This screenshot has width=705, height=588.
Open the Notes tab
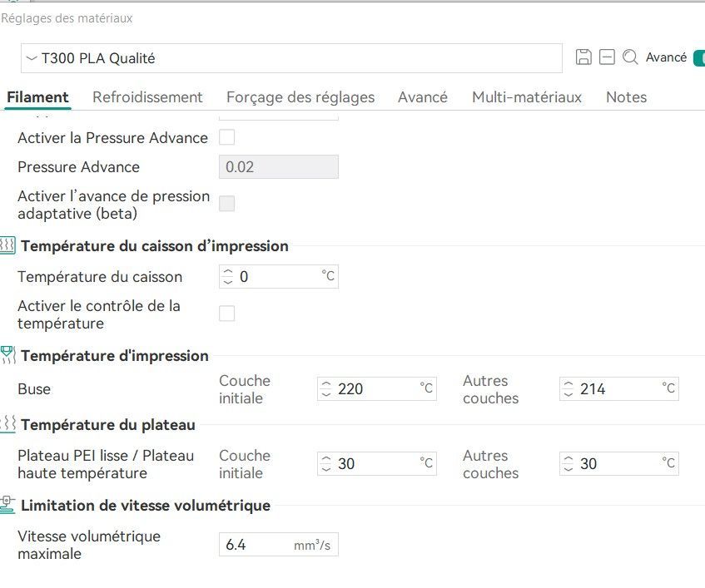click(x=626, y=97)
